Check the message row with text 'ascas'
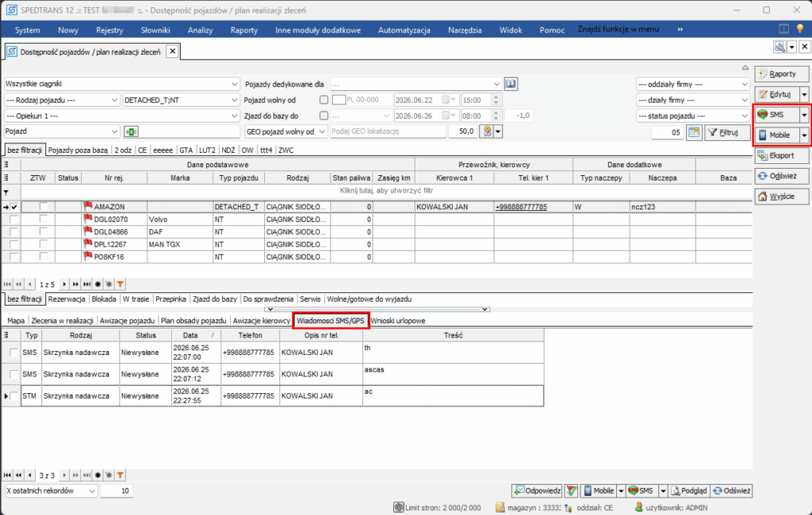 [13, 374]
